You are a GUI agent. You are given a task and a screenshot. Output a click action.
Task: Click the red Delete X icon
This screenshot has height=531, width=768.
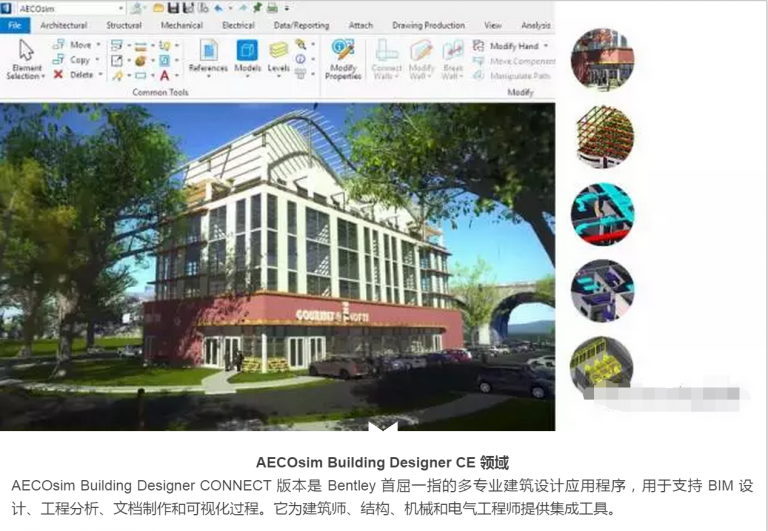tap(58, 74)
